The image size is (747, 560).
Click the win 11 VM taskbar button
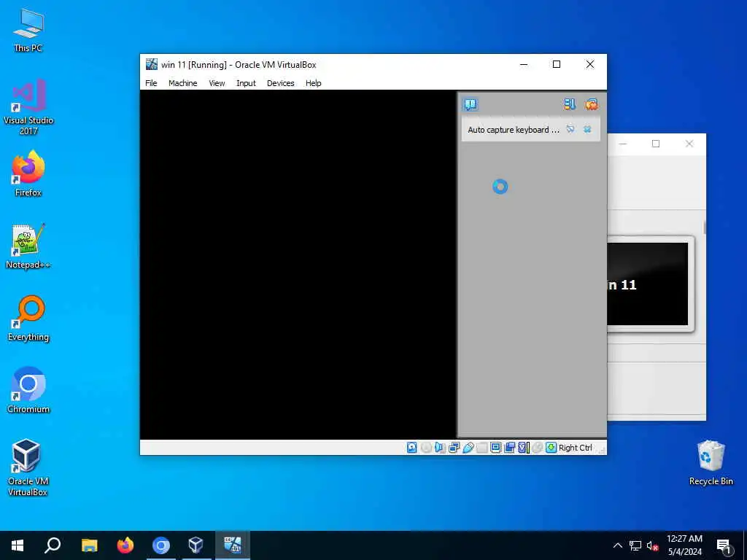233,545
